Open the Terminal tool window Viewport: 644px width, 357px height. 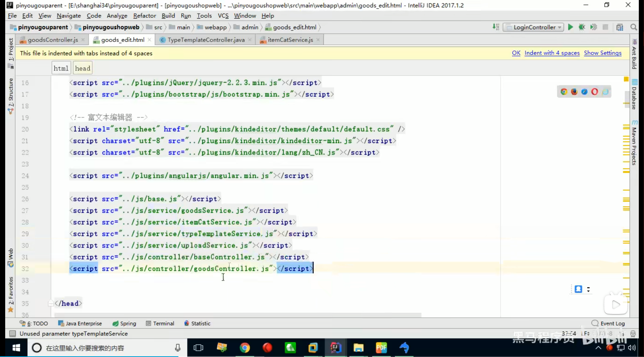[160, 323]
